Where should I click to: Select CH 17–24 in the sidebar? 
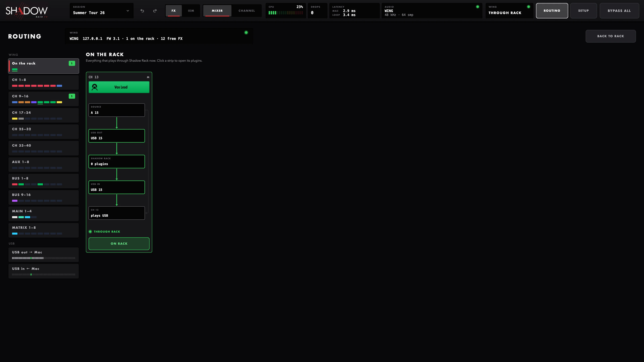43,115
